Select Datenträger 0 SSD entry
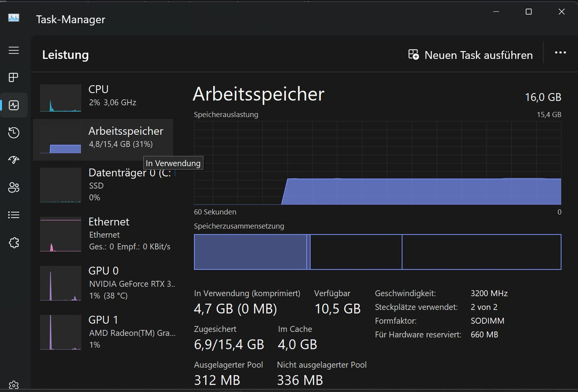Image resolution: width=578 pixels, height=392 pixels. [103, 185]
